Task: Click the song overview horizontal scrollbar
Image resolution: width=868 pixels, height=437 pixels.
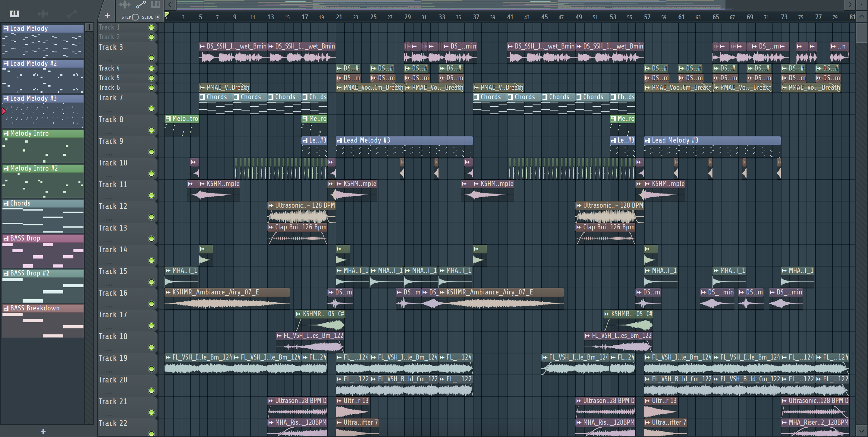Action: coord(451,5)
